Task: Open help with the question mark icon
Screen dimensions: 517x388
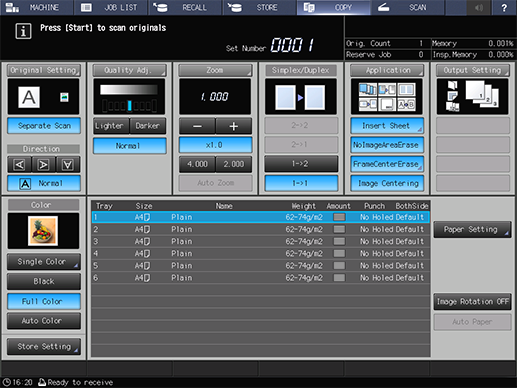Action: [x=504, y=7]
